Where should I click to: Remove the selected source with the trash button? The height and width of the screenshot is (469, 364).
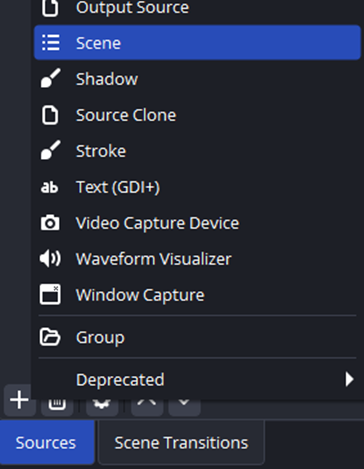click(57, 406)
